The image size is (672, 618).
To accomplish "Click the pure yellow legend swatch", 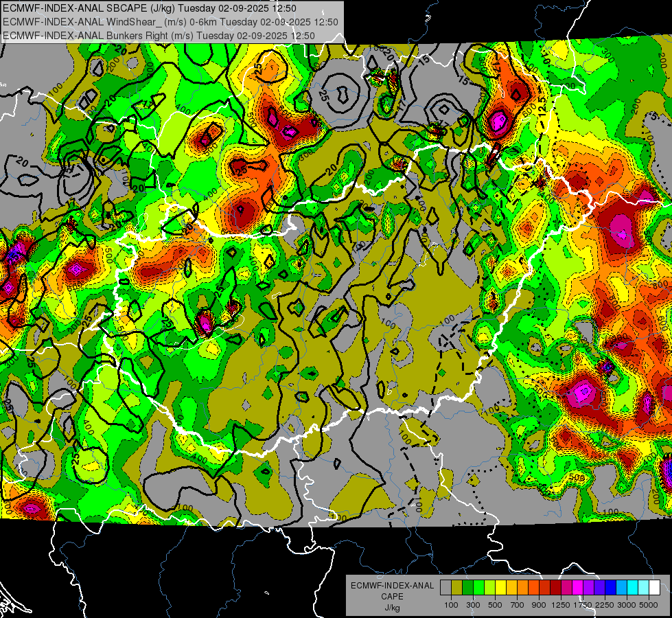I will (x=500, y=588).
